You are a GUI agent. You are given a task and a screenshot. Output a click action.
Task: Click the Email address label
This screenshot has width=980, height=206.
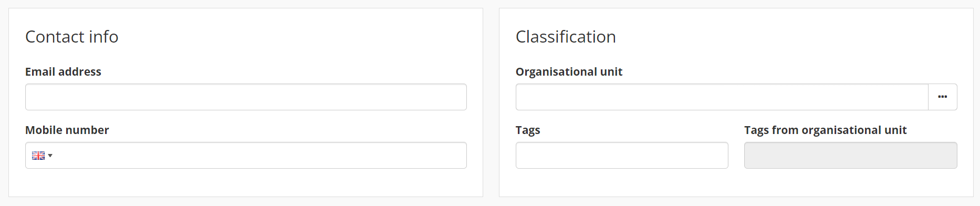point(63,72)
